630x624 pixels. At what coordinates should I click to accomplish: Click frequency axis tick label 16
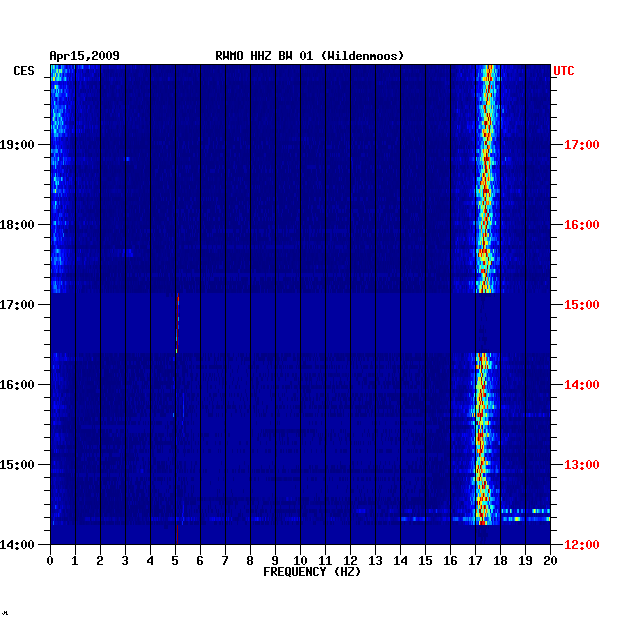(x=450, y=561)
